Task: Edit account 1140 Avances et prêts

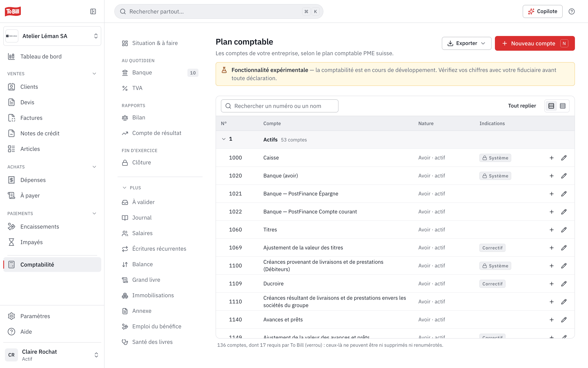Action: (x=564, y=320)
